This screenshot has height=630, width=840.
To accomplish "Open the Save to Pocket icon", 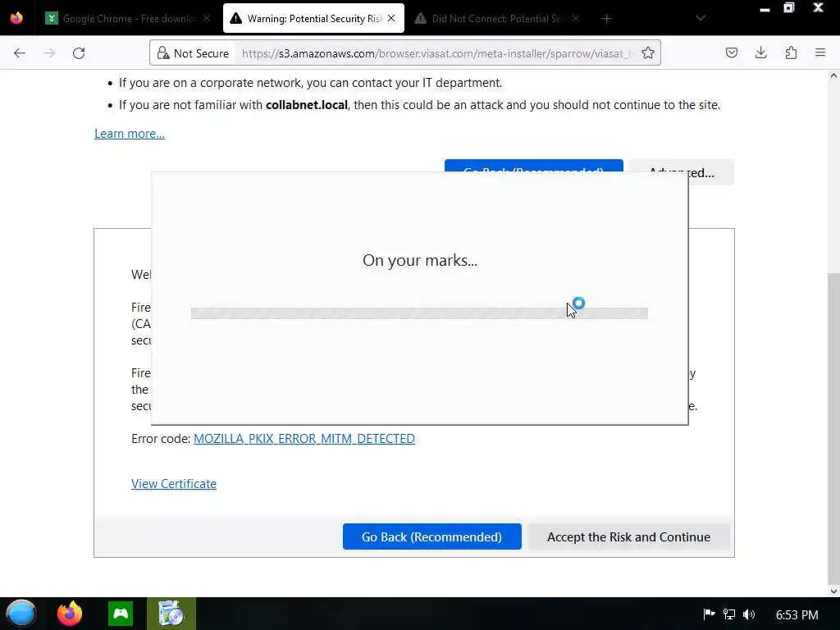I will tap(731, 52).
